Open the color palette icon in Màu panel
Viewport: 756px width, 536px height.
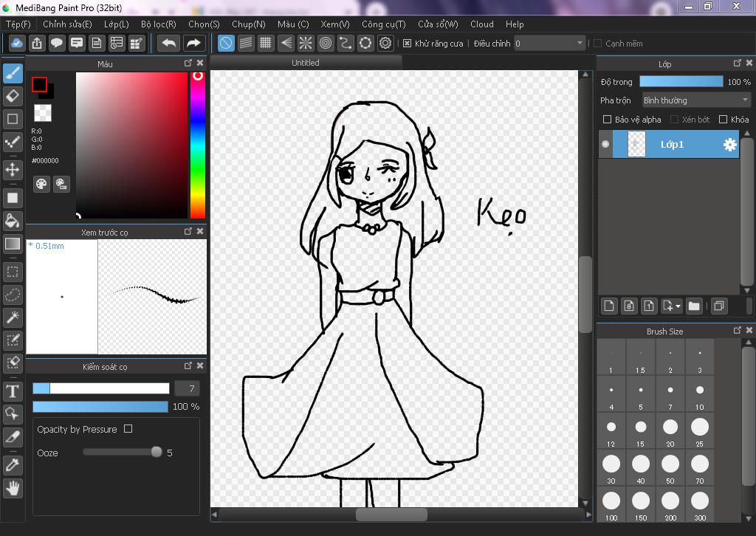pos(41,184)
